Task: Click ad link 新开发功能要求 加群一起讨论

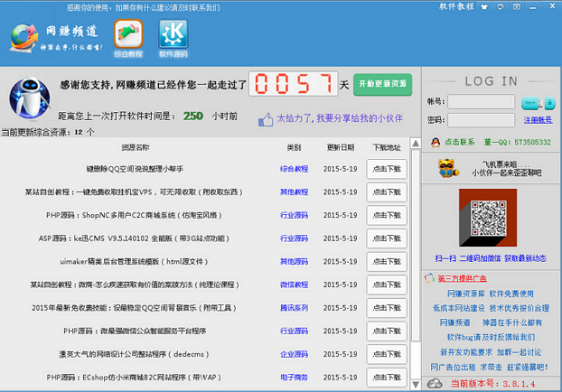Action: click(x=491, y=352)
